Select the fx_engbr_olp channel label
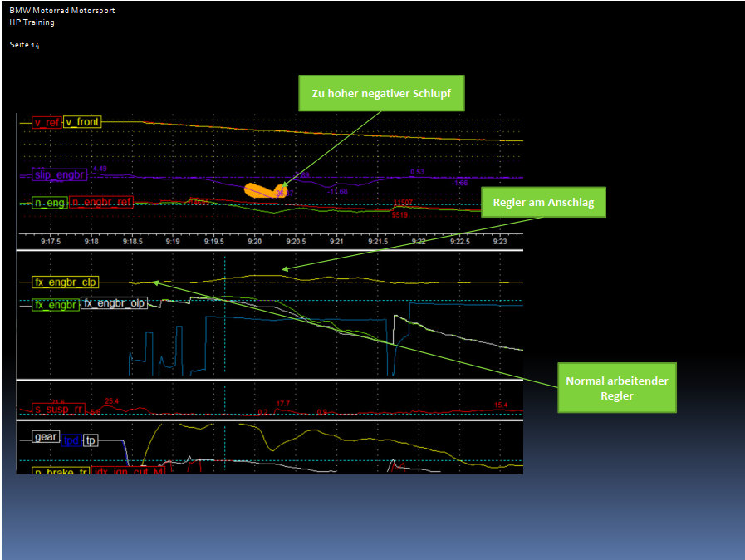Viewport: 745px width, 560px height. [x=115, y=303]
